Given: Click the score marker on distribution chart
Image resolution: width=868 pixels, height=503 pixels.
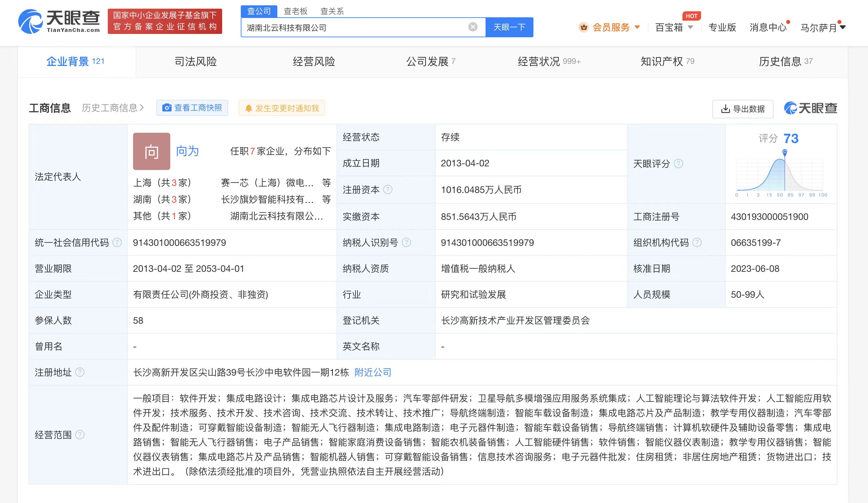Looking at the screenshot, I should 784,152.
